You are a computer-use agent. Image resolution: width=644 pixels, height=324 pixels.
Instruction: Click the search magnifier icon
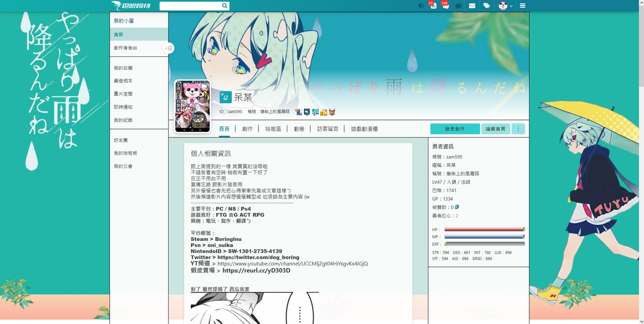(x=224, y=6)
